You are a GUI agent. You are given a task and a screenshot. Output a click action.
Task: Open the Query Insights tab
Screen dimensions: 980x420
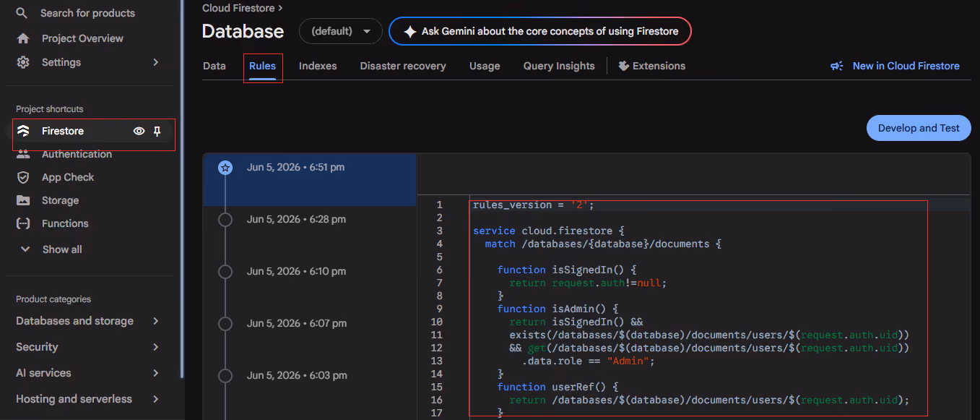[559, 66]
